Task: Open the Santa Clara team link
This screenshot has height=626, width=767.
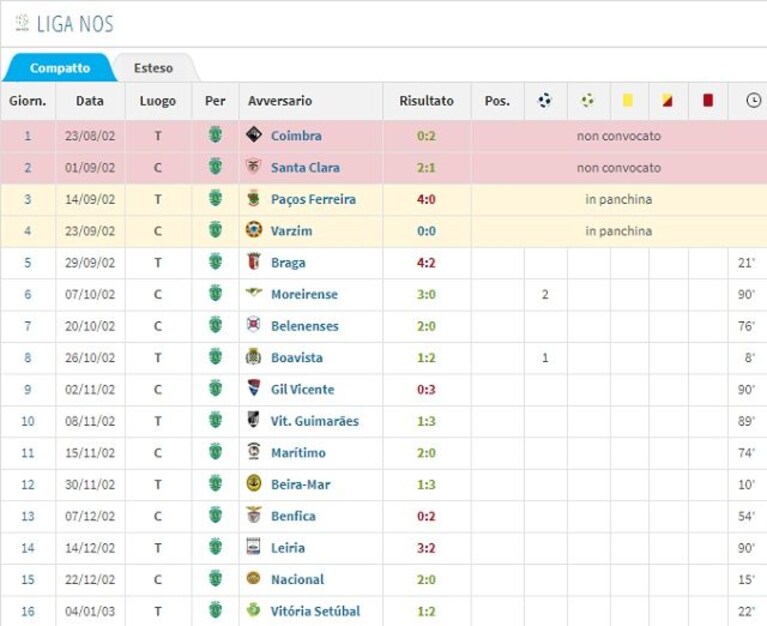Action: 305,167
